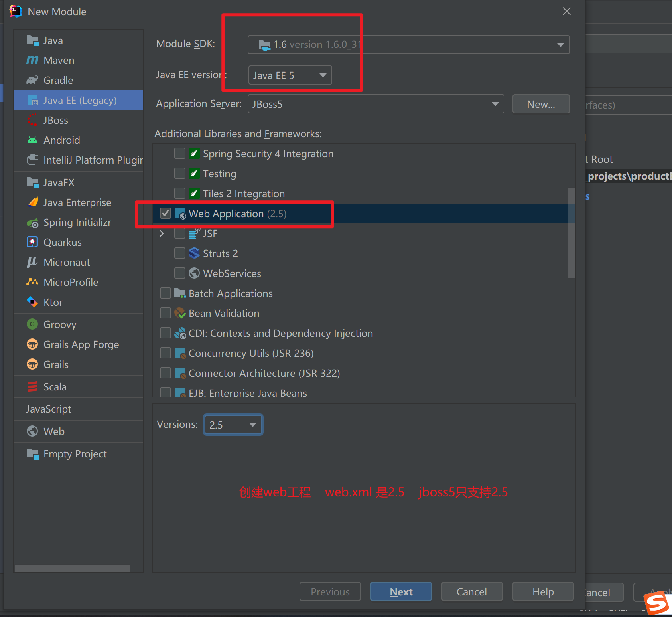The height and width of the screenshot is (617, 672).
Task: Click the IntelliJ logo in title bar
Action: [x=15, y=11]
